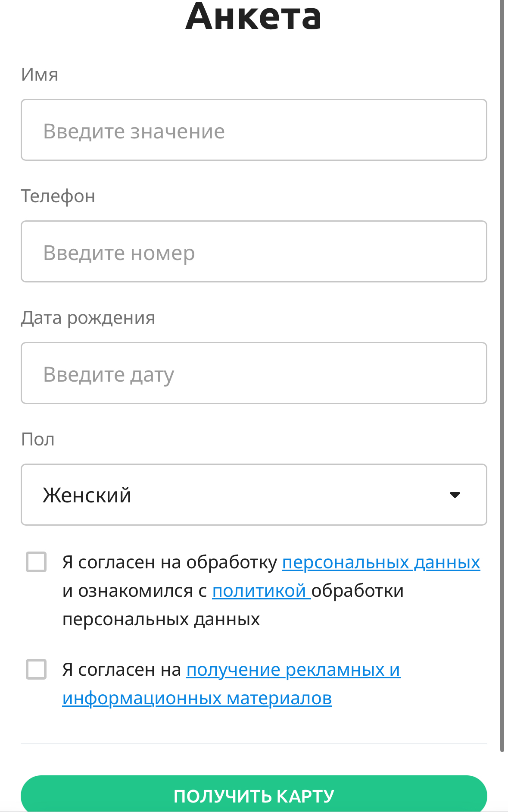
Task: Click the Пол field label
Action: [38, 439]
